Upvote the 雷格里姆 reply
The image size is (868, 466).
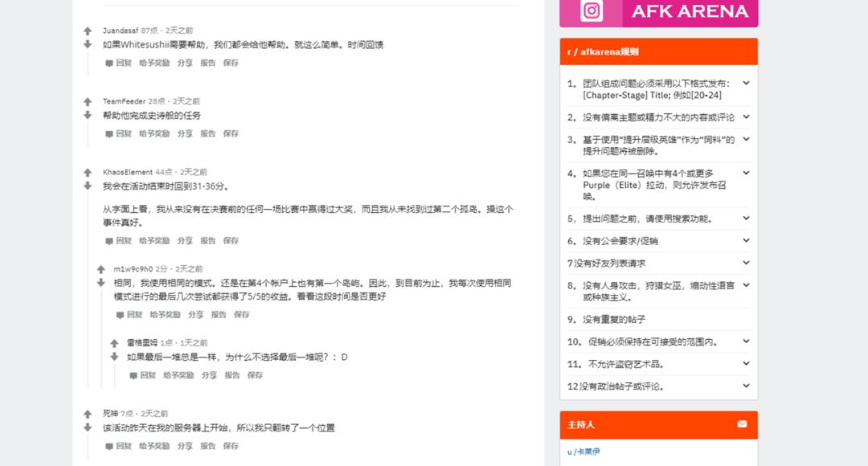(x=114, y=343)
